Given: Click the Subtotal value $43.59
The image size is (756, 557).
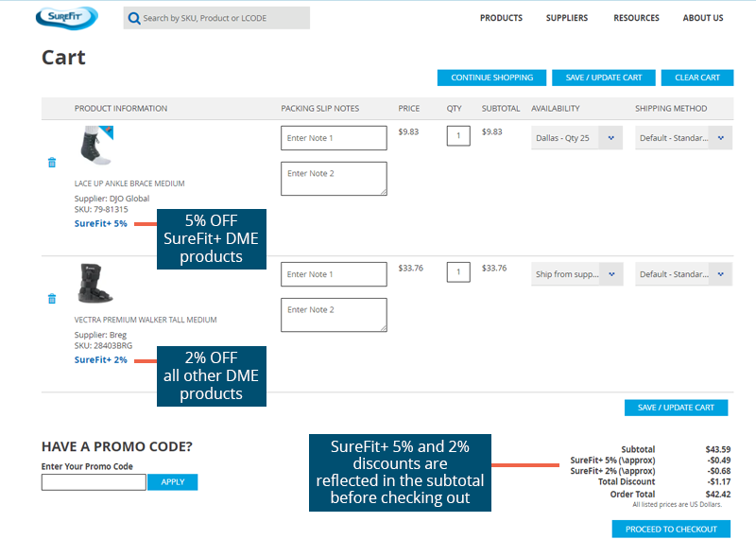Looking at the screenshot, I should tap(718, 449).
